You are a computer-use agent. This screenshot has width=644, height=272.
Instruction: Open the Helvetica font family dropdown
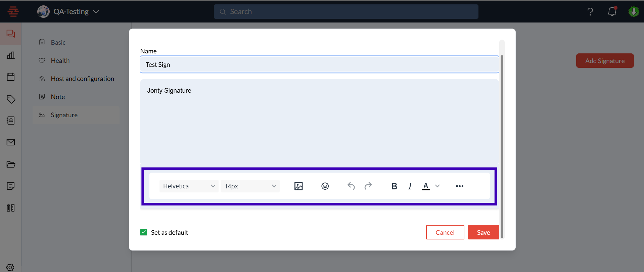coord(189,186)
